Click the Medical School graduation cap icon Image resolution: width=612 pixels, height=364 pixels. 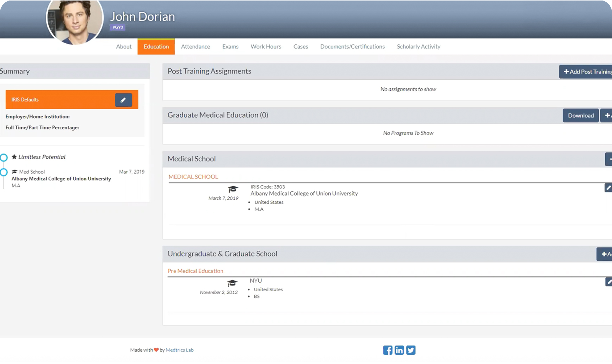(233, 189)
